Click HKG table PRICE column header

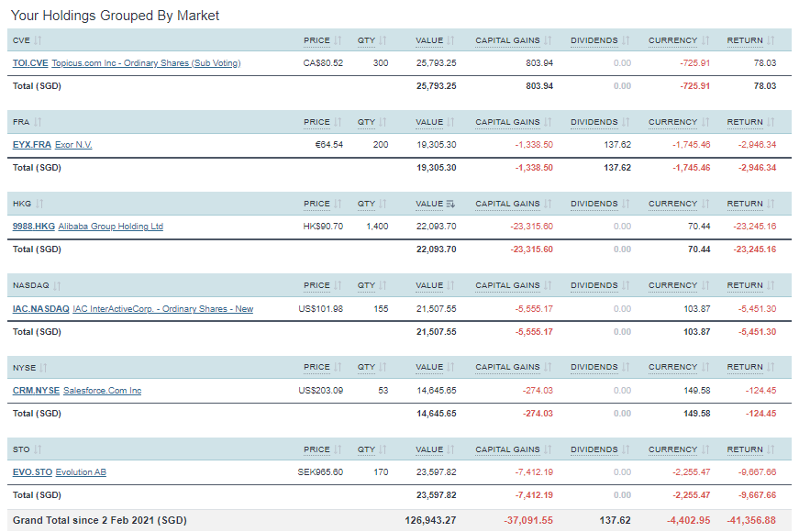pyautogui.click(x=316, y=204)
